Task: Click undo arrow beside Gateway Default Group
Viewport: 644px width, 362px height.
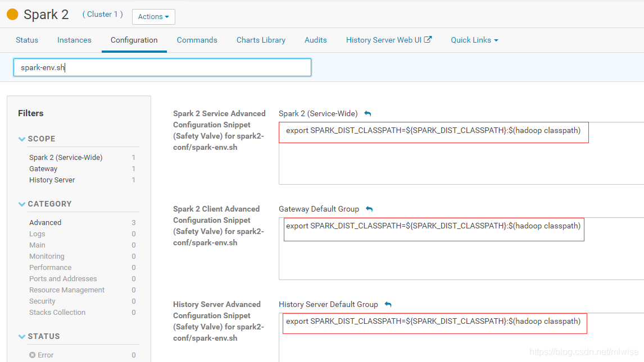Action: coord(369,208)
